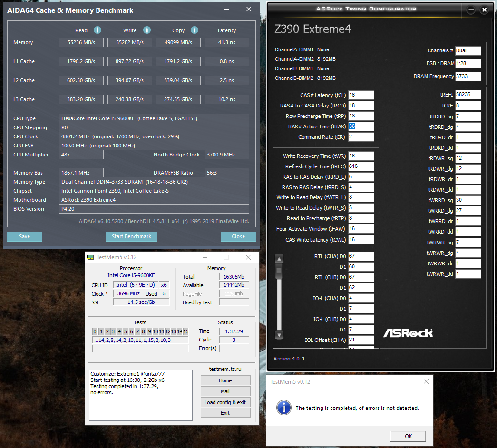Click Start Benchmark in AIDA64

132,236
